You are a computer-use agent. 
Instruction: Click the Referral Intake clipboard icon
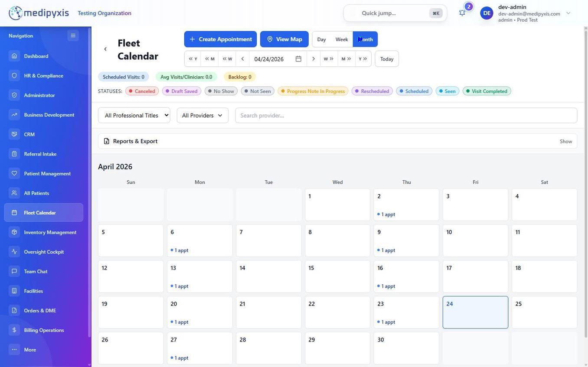point(14,154)
